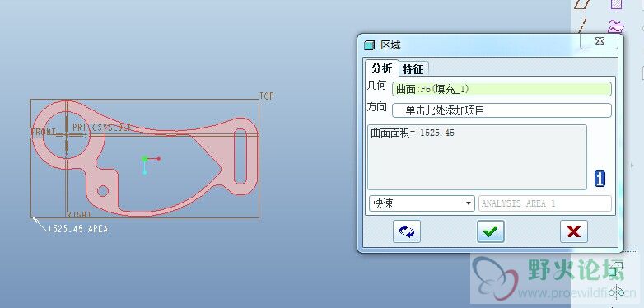
Task: Click the 几何 field 曲面:F6(填充_1)
Action: (x=502, y=89)
